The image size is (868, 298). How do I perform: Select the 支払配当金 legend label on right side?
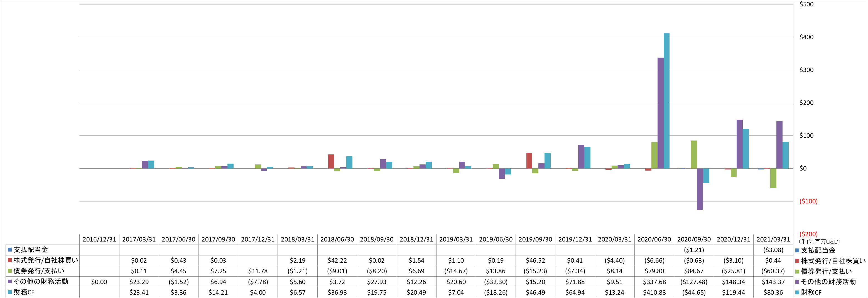pos(818,250)
